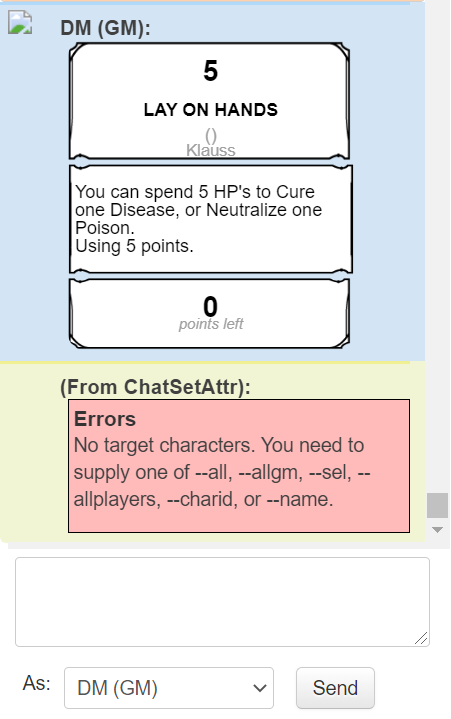This screenshot has height=719, width=451.
Task: Click the dropdown chevron beside 'DM (GM)'
Action: pyautogui.click(x=259, y=688)
